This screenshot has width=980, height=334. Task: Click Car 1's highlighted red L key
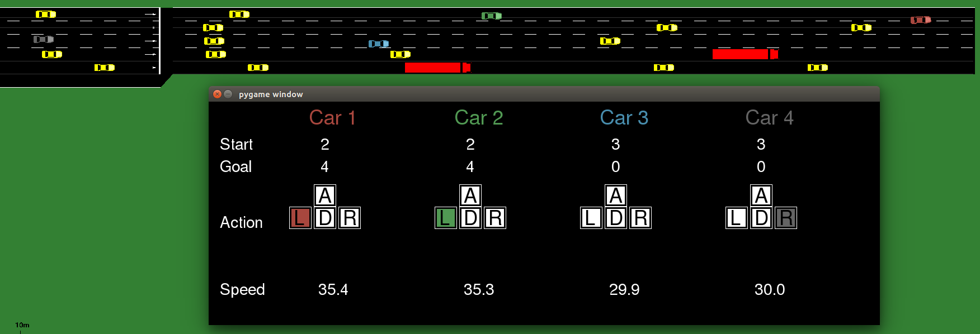tap(300, 218)
